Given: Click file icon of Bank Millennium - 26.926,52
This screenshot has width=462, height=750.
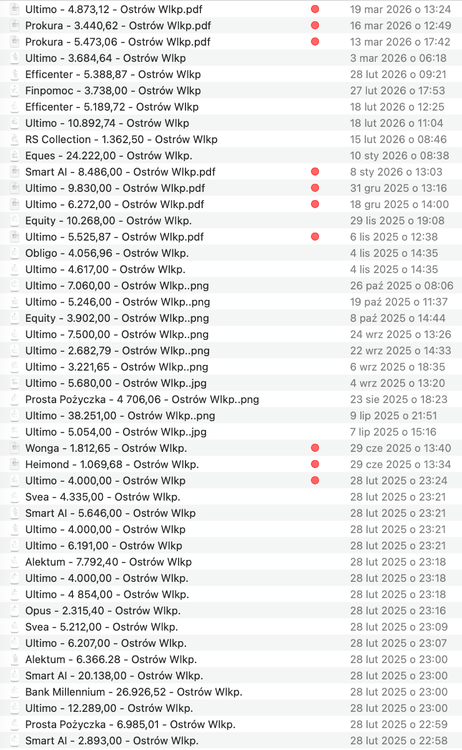Looking at the screenshot, I should pos(15,692).
